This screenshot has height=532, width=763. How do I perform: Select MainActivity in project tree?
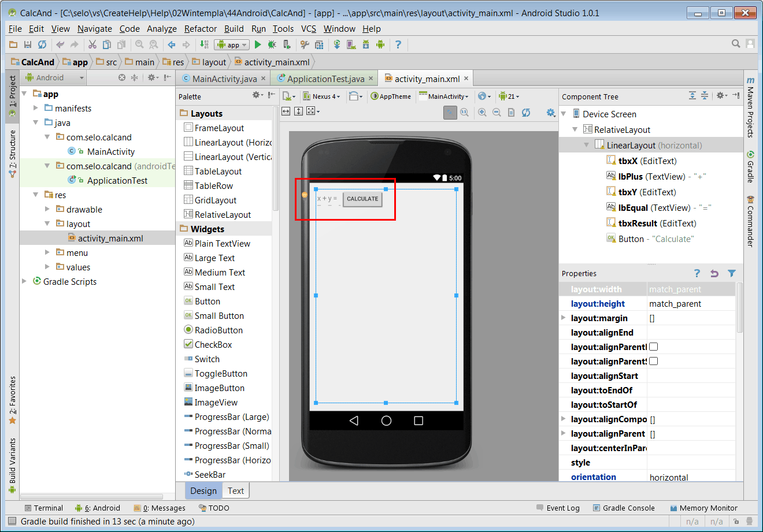tap(110, 151)
